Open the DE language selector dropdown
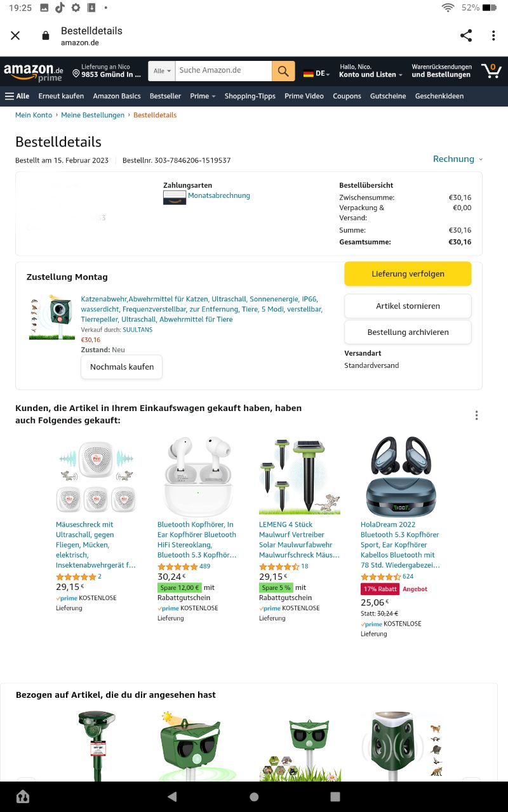This screenshot has height=812, width=508. click(316, 74)
